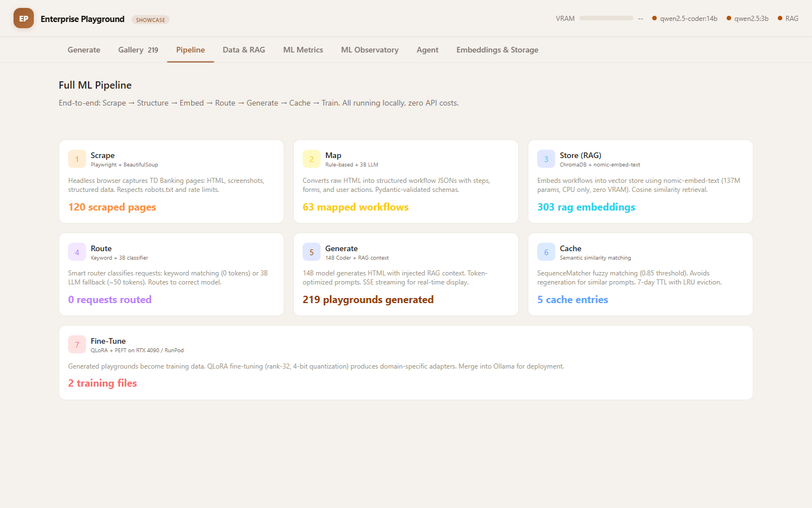Click the SHOWCASE badge

click(x=151, y=20)
